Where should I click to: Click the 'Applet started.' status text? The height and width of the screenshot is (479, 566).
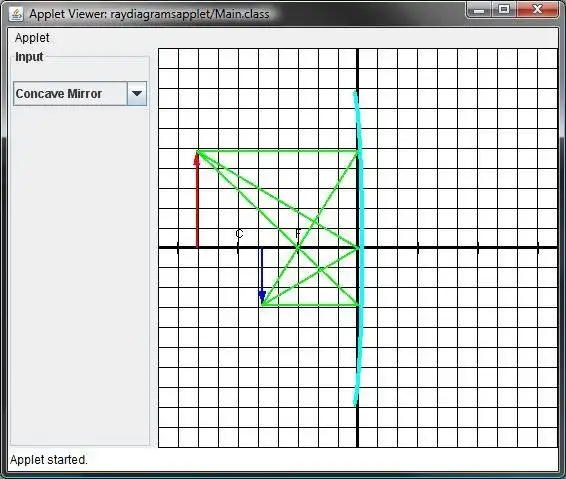tap(49, 460)
